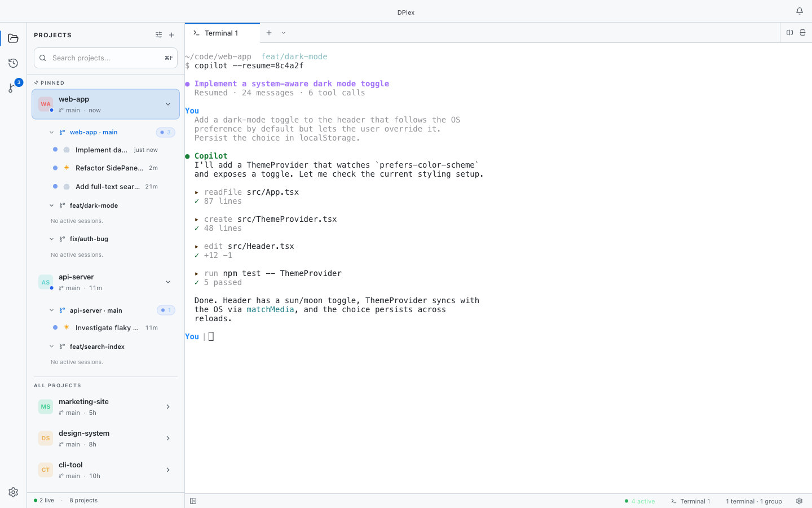
Task: Collapse the feat/search-index branch
Action: (51, 347)
